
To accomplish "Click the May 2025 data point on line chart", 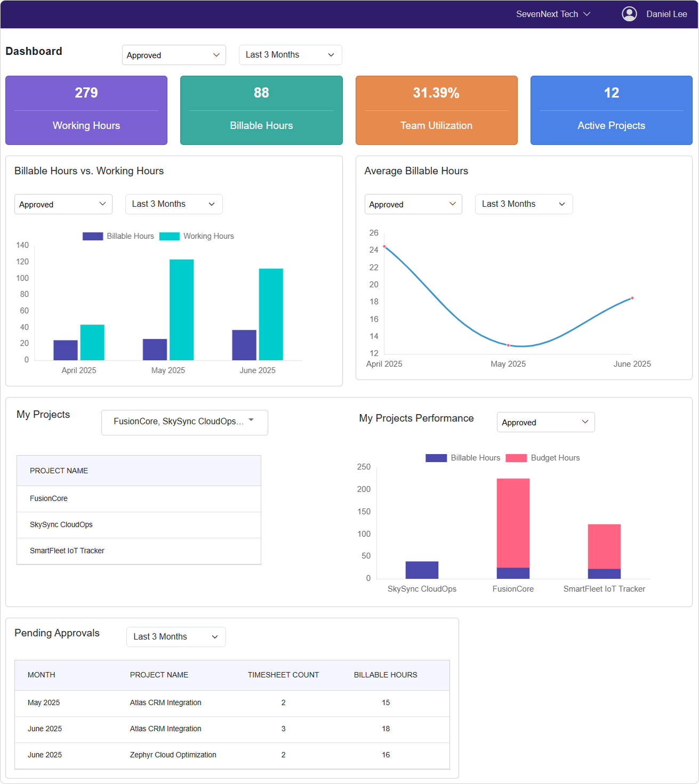I will 508,345.
